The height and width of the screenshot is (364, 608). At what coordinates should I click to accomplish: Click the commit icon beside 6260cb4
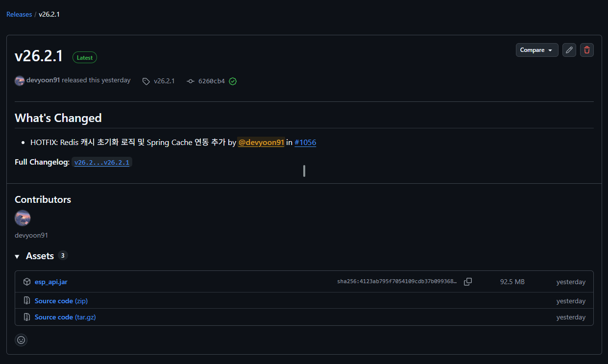click(x=191, y=81)
